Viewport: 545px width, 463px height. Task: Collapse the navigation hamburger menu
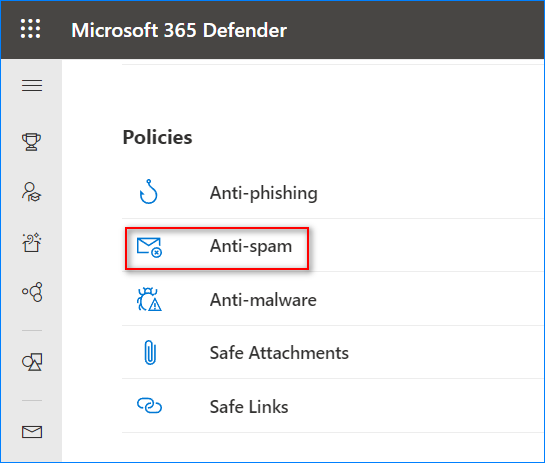click(32, 86)
